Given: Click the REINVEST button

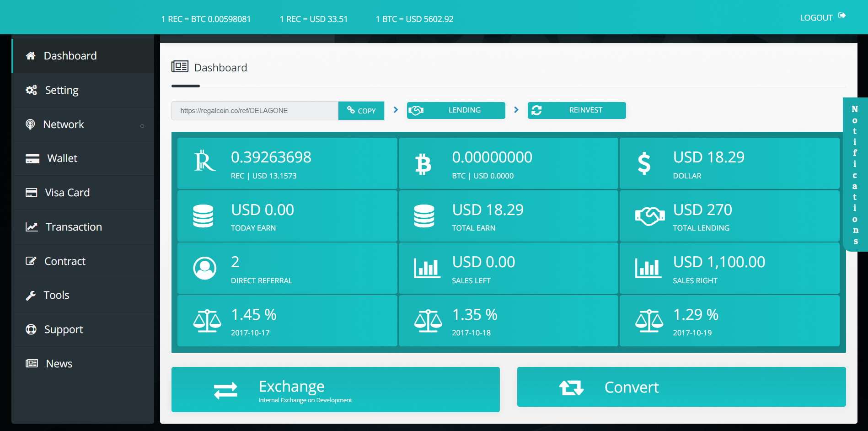Looking at the screenshot, I should [x=577, y=110].
